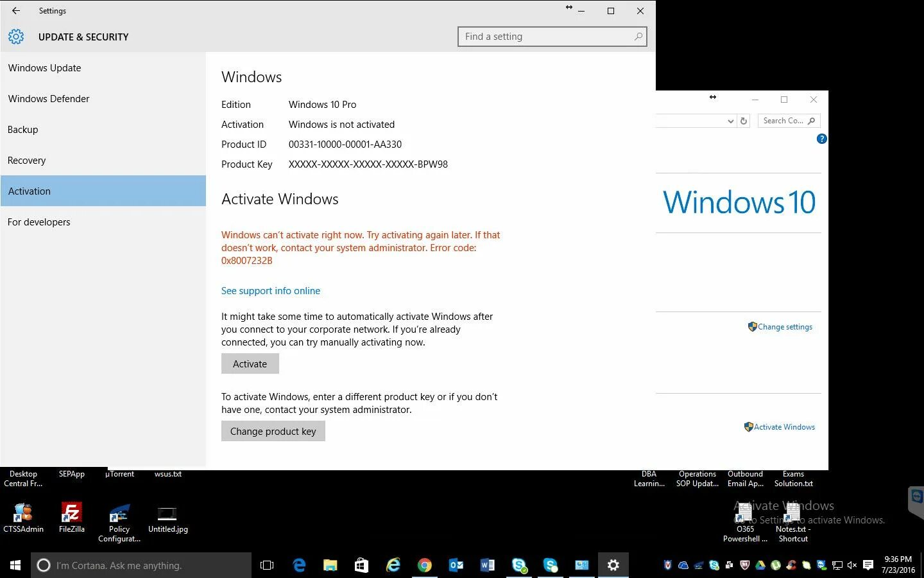Viewport: 924px width, 578px height.
Task: Launch Microsoft Edge from the taskbar
Action: [299, 565]
